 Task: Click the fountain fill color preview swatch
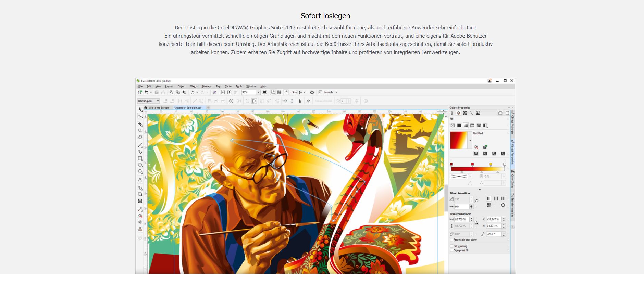(x=459, y=140)
